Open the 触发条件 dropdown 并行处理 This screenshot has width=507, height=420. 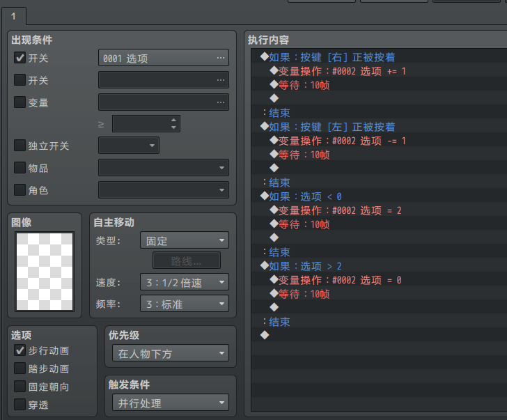tap(171, 403)
